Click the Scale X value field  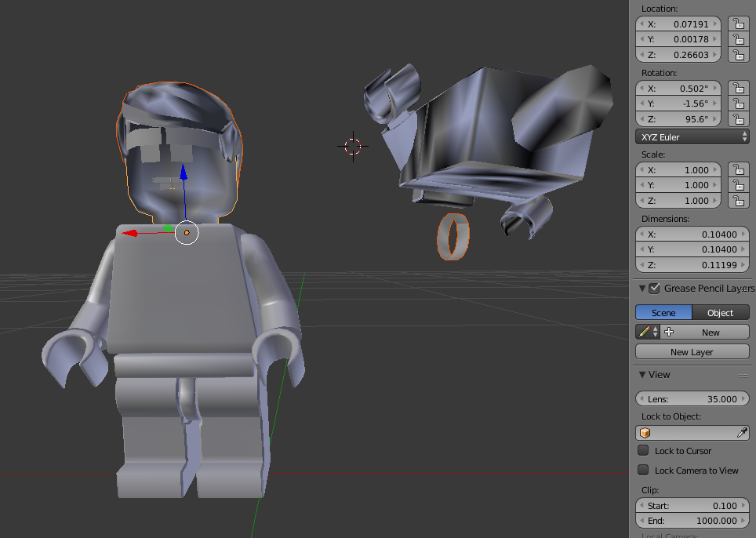pos(678,169)
